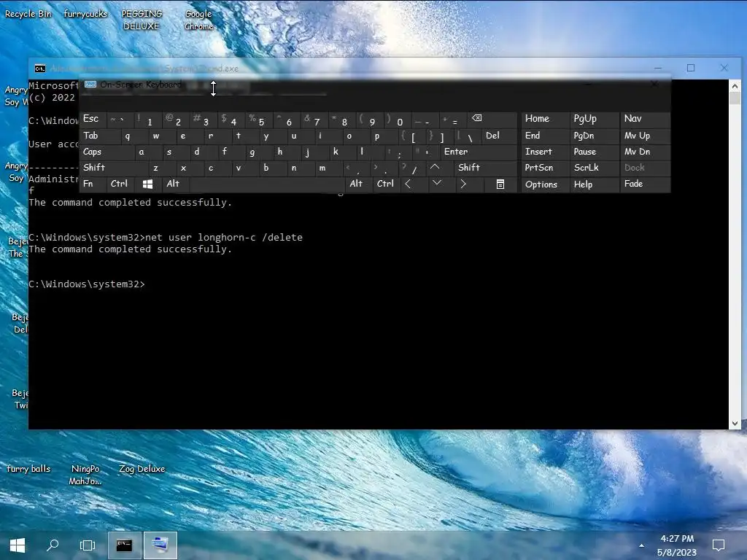Click the taskbar clock showing 4:27 PM

click(x=677, y=545)
